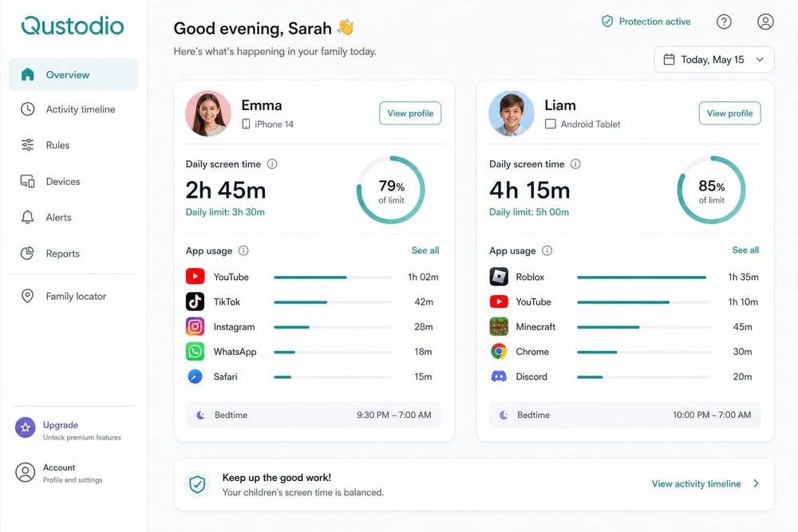Click the Upgrade link
The width and height of the screenshot is (798, 532).
[69, 430]
